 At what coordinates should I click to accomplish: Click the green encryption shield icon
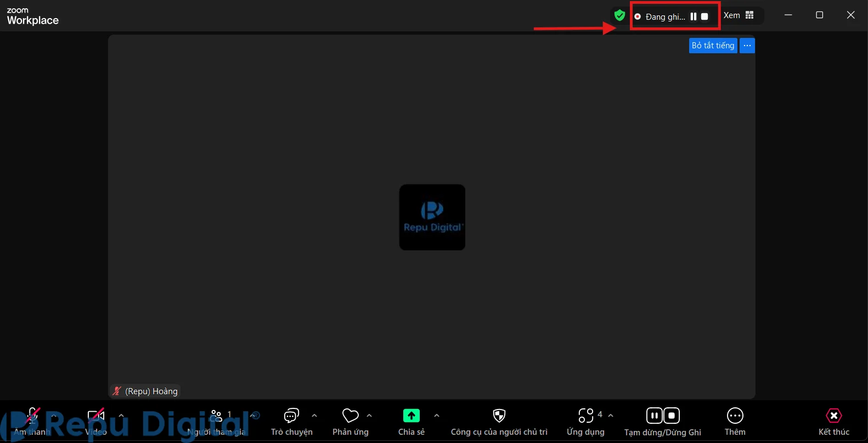coord(619,15)
